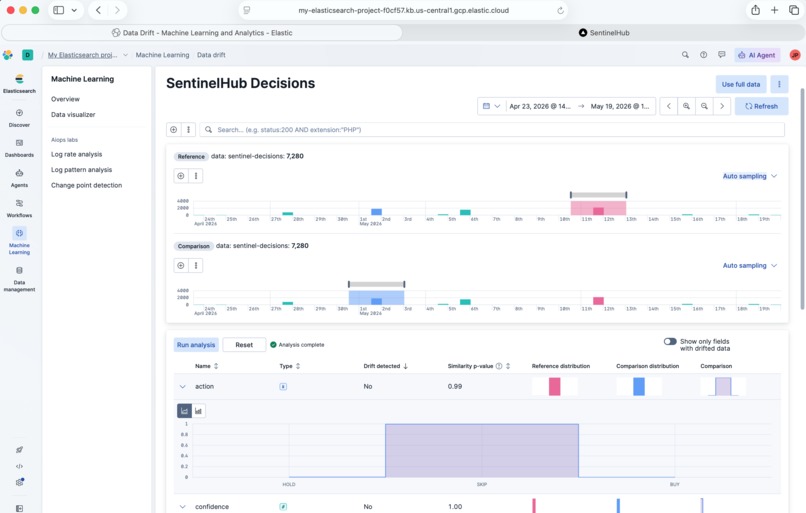The width and height of the screenshot is (806, 513).
Task: Add filter next to search bar
Action: (174, 130)
